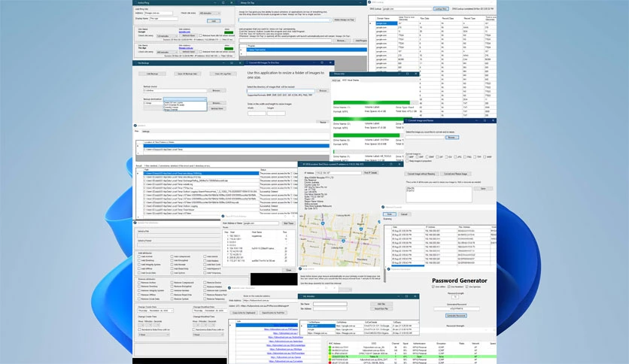
Task: Tick Remove from site list on Google ping row
Action: tap(201, 35)
